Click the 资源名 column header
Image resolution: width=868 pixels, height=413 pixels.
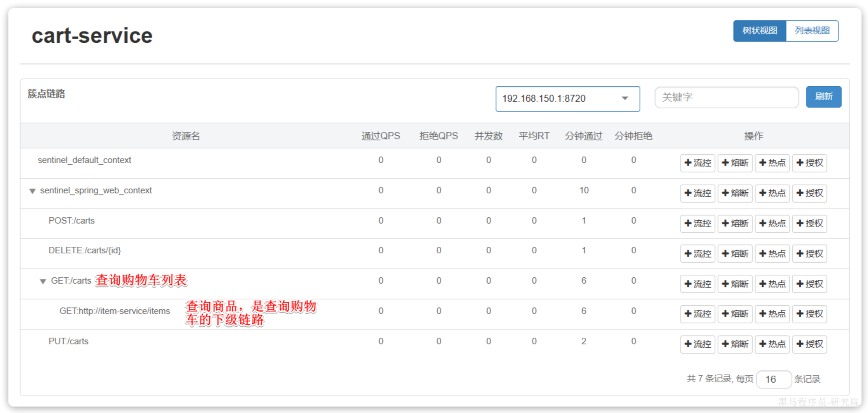pyautogui.click(x=186, y=136)
